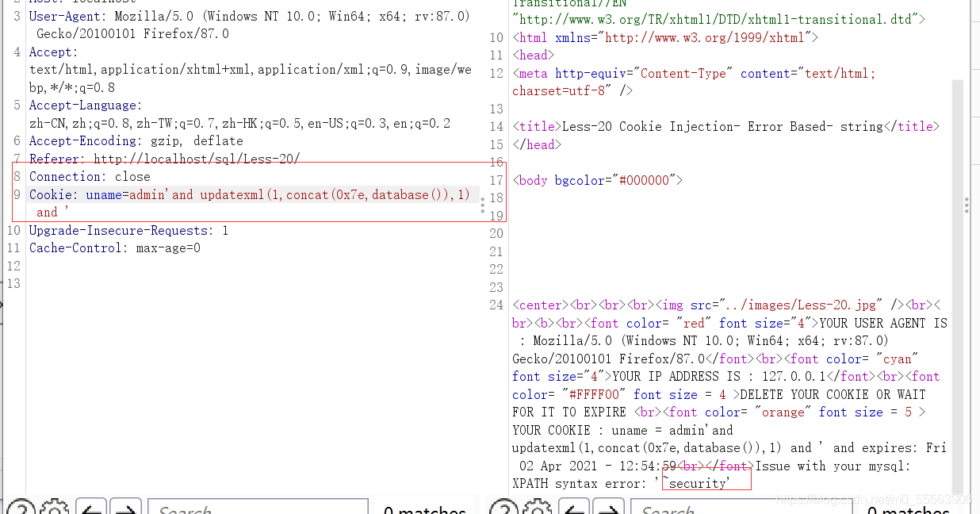Focus the response panel Search field
This screenshot has width=980, height=514.
[741, 508]
